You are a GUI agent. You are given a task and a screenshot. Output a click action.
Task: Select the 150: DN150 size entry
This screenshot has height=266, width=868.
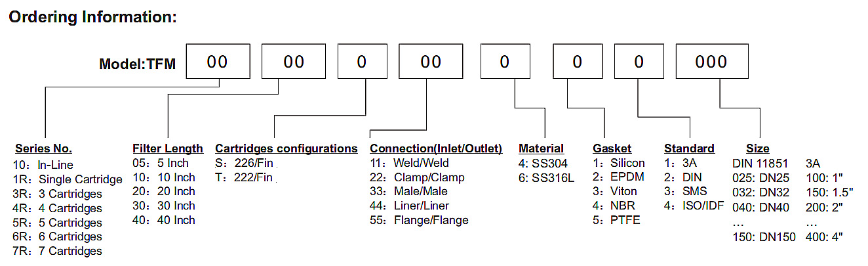coord(764,236)
